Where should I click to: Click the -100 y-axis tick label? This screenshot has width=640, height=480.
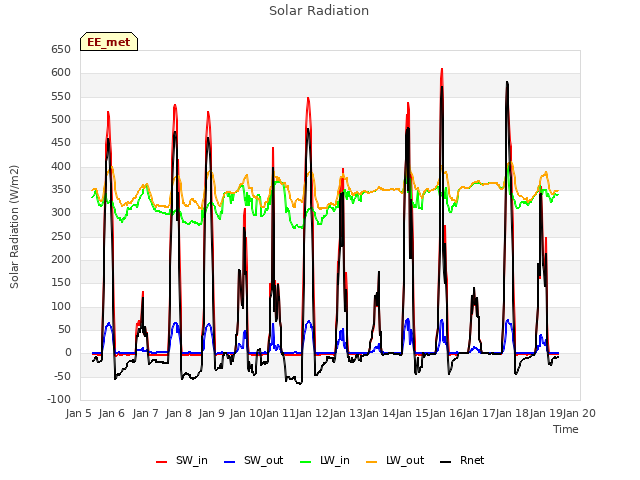(59, 399)
